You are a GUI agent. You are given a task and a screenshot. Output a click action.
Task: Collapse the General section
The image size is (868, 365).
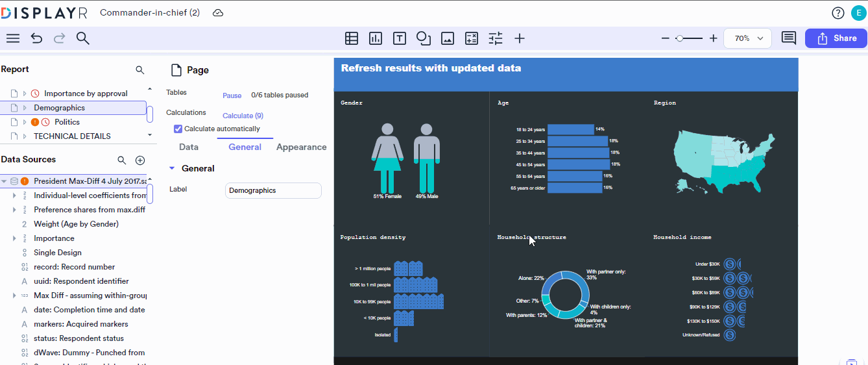click(x=172, y=168)
